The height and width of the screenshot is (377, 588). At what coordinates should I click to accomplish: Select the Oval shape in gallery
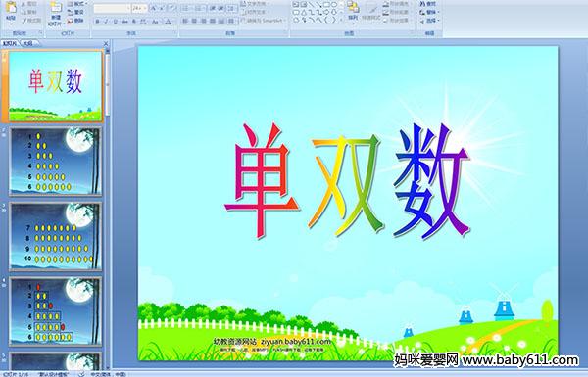[x=334, y=4]
